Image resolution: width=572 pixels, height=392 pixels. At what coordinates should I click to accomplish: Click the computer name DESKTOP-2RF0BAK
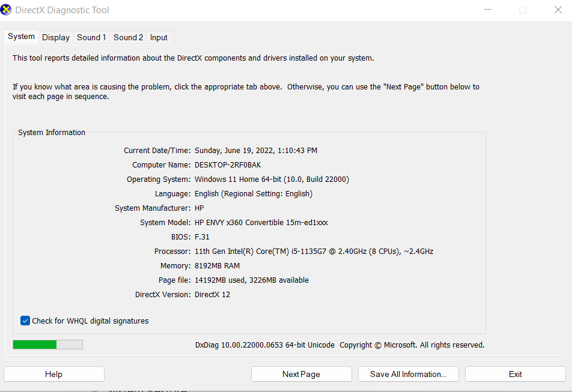point(228,165)
